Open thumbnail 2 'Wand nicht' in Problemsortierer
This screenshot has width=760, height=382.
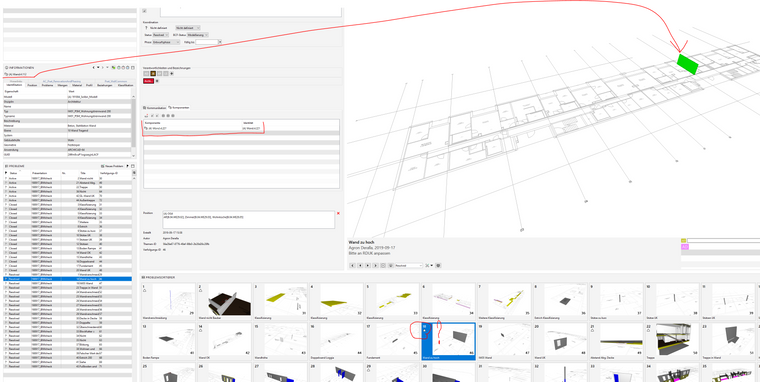coord(224,302)
